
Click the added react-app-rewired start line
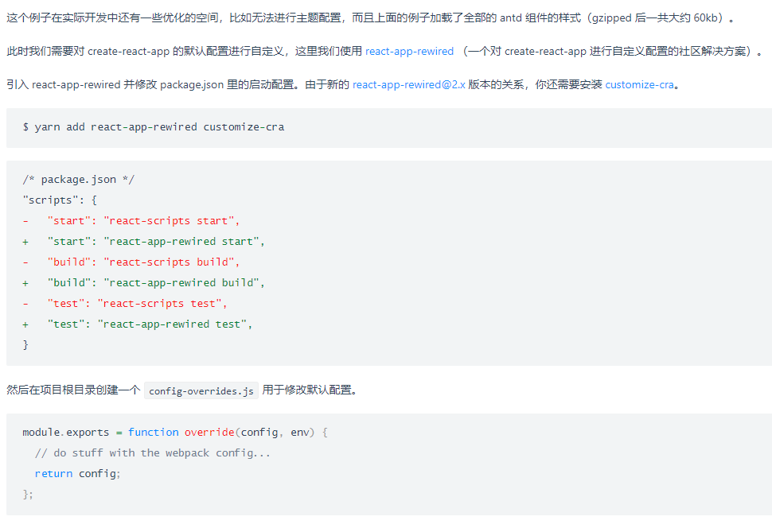click(x=155, y=242)
